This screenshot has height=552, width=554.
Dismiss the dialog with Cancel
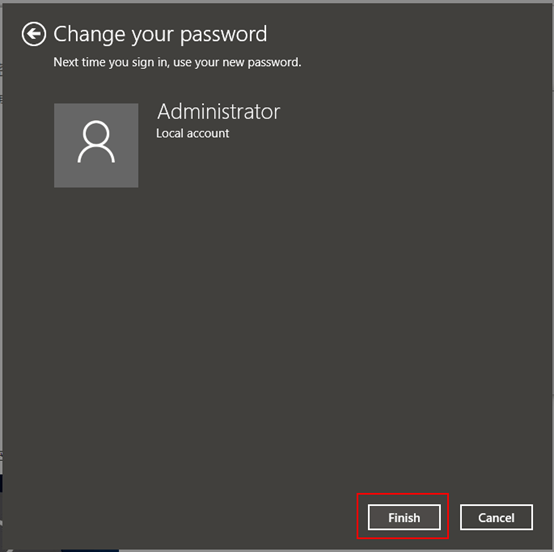pos(496,517)
